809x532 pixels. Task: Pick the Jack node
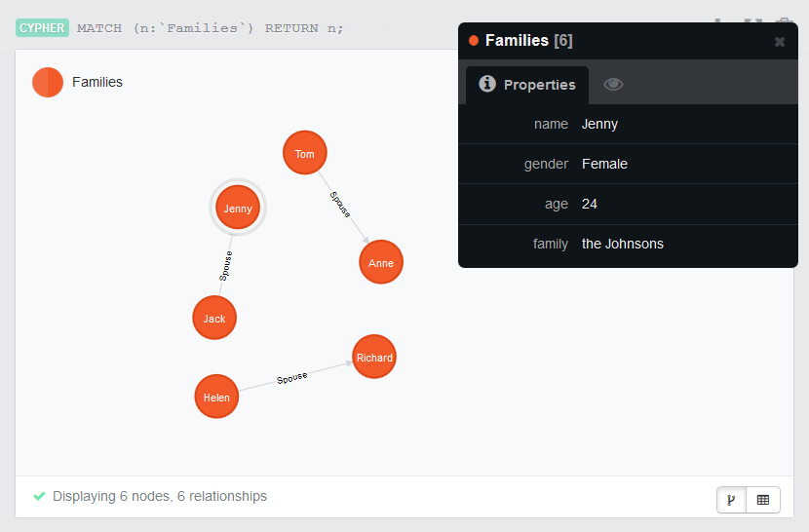214,319
